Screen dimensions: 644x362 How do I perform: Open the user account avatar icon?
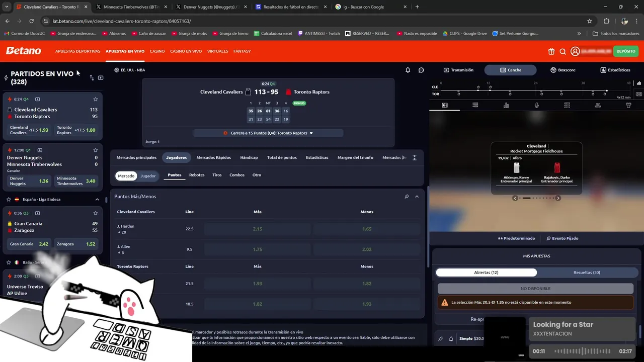pos(575,51)
